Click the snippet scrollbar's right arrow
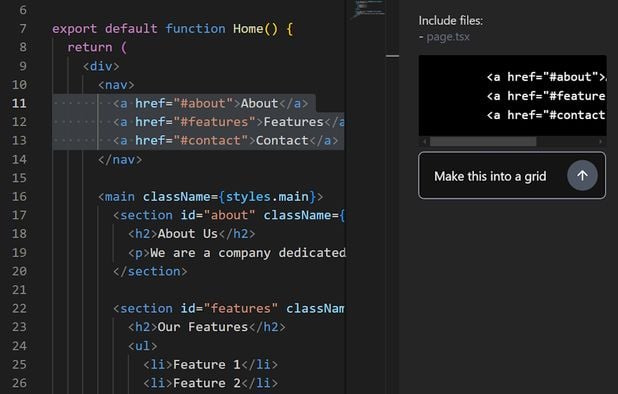This screenshot has width=618, height=394. click(601, 141)
